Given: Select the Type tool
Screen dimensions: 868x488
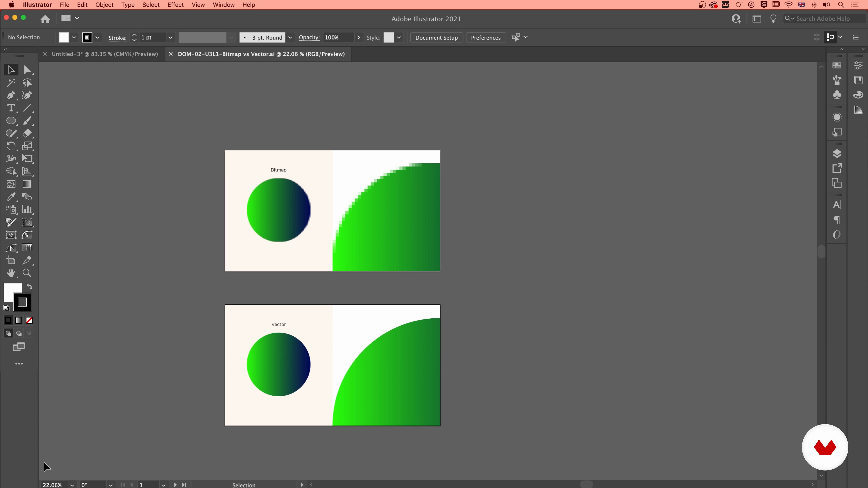Looking at the screenshot, I should pos(11,108).
